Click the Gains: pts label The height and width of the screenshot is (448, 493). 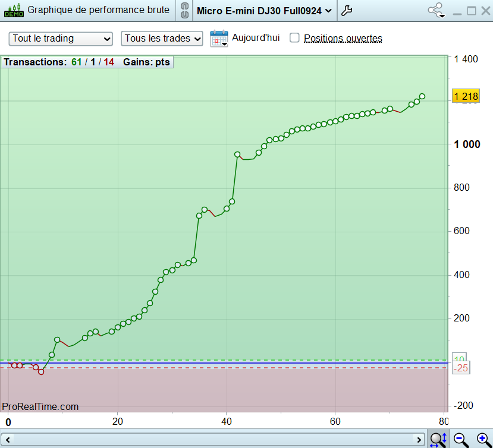(x=146, y=62)
